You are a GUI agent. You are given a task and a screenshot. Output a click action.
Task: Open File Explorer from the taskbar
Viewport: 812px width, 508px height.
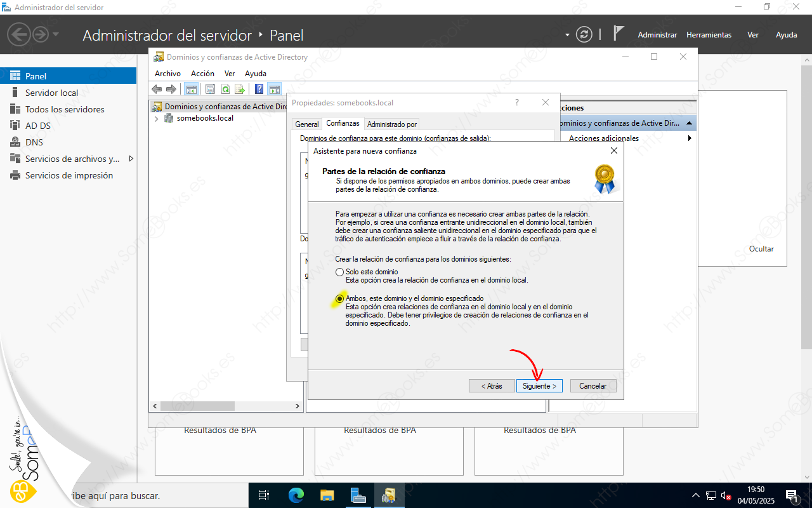pos(327,495)
